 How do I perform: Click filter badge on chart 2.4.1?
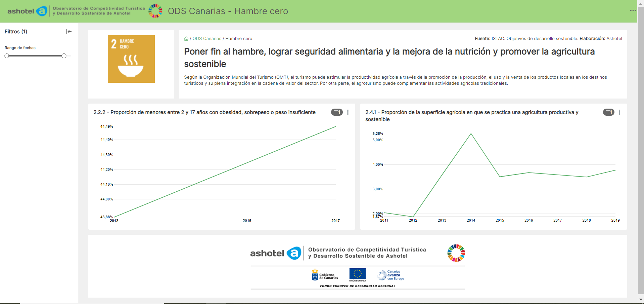point(608,112)
